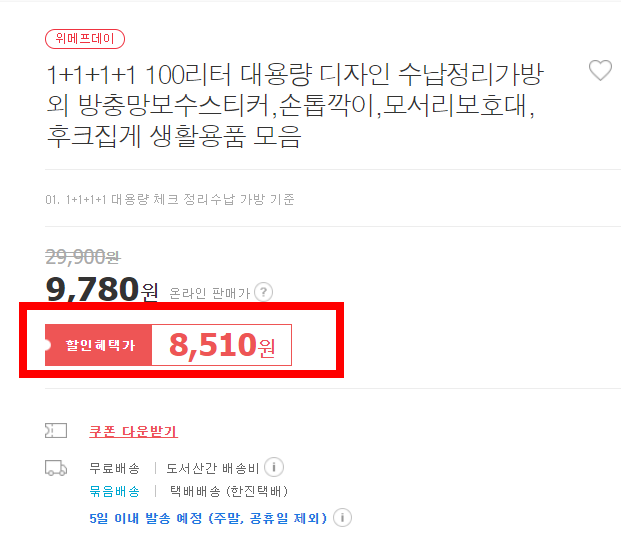Click the coupon ticket icon
The height and width of the screenshot is (539, 621).
tap(56, 430)
